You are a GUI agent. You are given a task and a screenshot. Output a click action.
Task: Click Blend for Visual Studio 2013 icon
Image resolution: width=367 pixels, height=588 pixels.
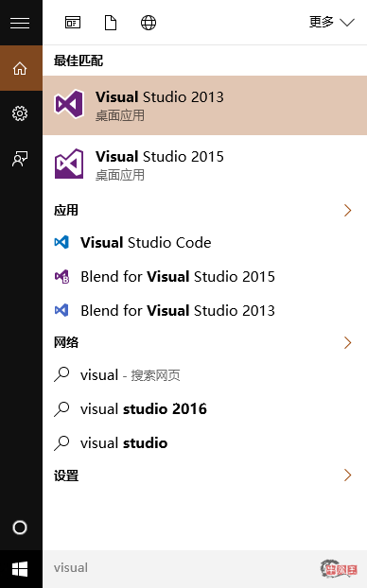coord(61,310)
